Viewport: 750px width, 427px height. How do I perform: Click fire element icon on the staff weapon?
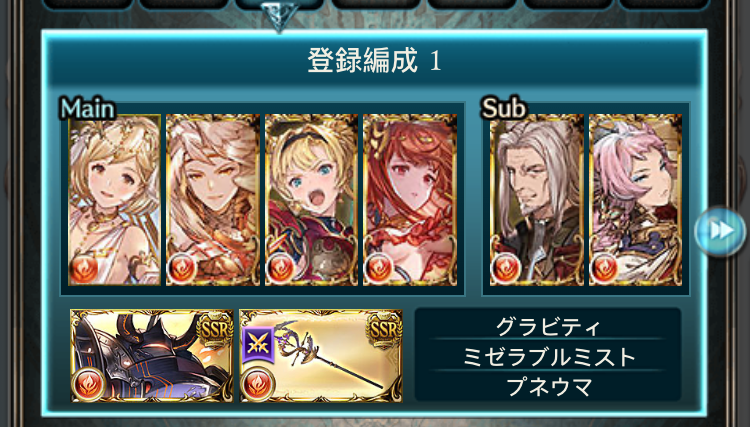257,384
